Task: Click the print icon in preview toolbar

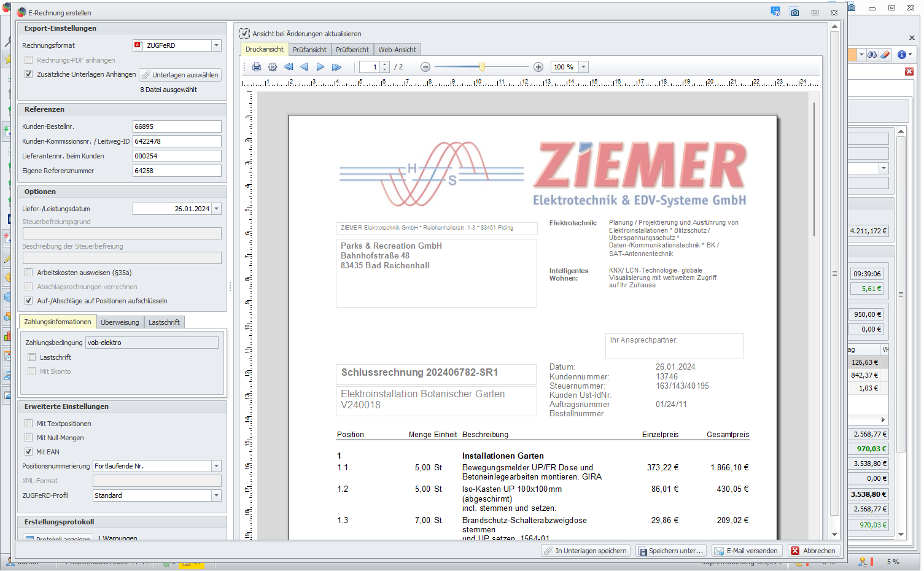Action: [x=257, y=67]
